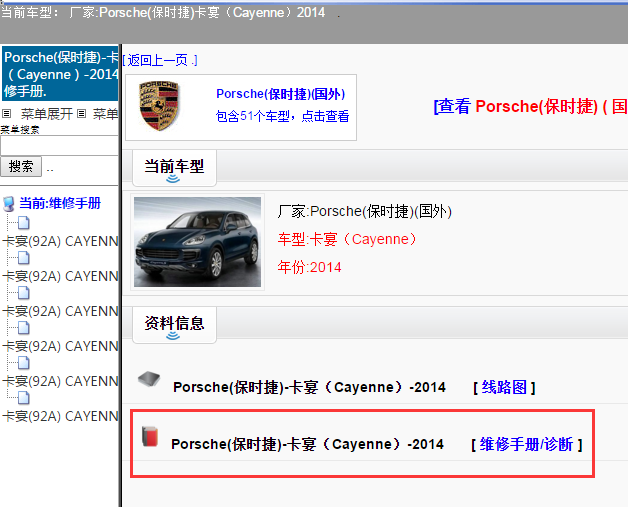Click the top title 当前车型 厂家:Porsche
The image size is (628, 507).
[163, 12]
